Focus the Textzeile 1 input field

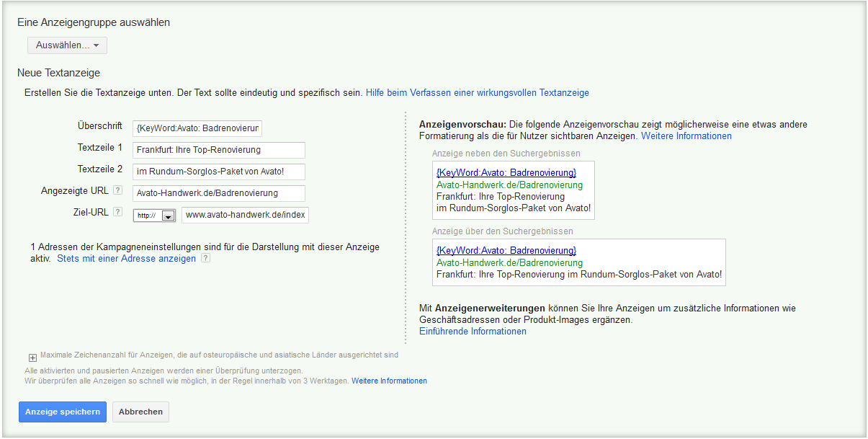point(219,150)
